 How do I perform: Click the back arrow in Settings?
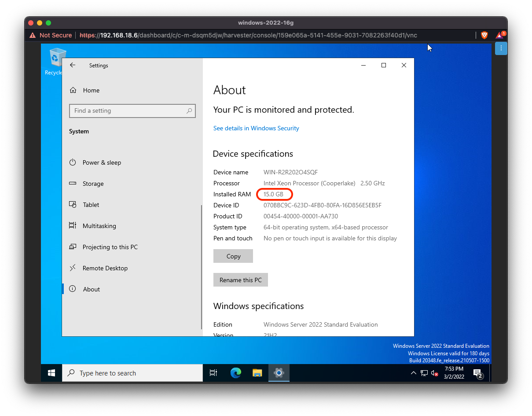[73, 65]
